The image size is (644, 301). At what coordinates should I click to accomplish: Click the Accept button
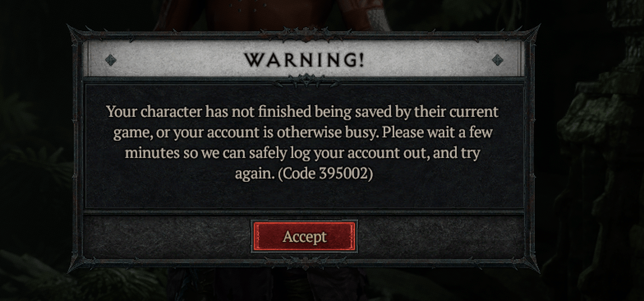tap(304, 237)
